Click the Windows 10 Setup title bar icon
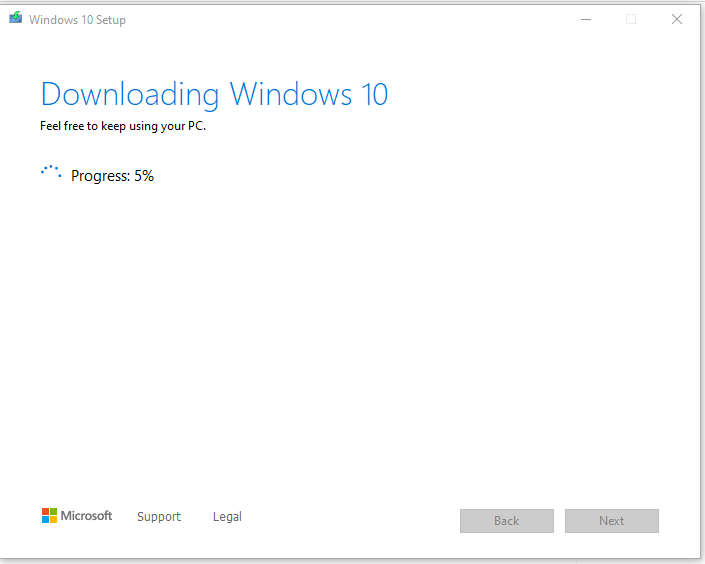This screenshot has height=564, width=705. tap(15, 18)
